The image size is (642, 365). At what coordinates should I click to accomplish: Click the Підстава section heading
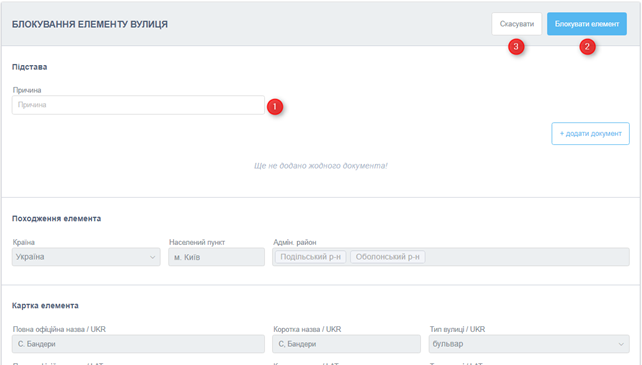click(29, 67)
